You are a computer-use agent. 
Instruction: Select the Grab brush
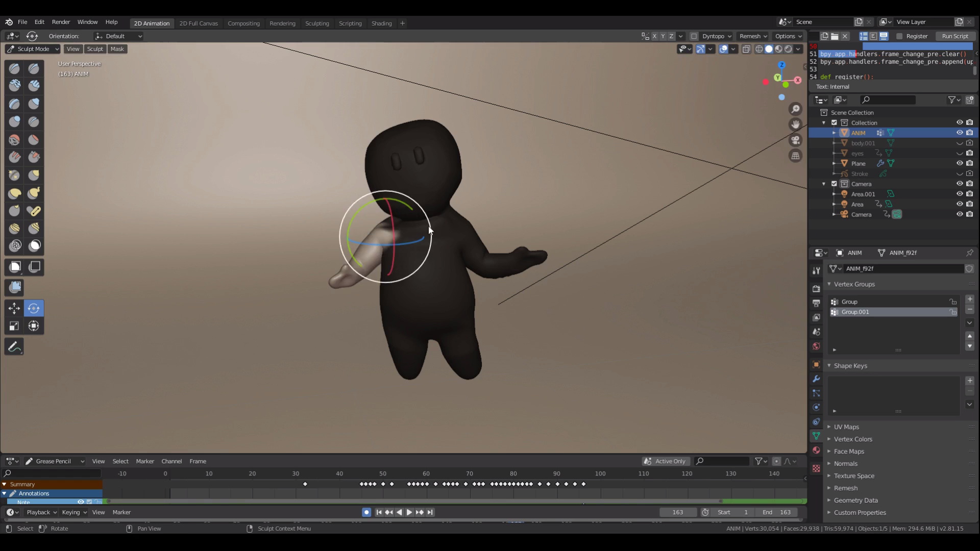tap(34, 175)
